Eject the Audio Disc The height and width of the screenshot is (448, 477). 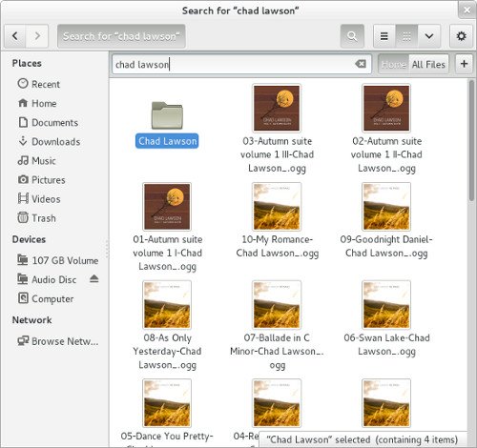click(93, 279)
